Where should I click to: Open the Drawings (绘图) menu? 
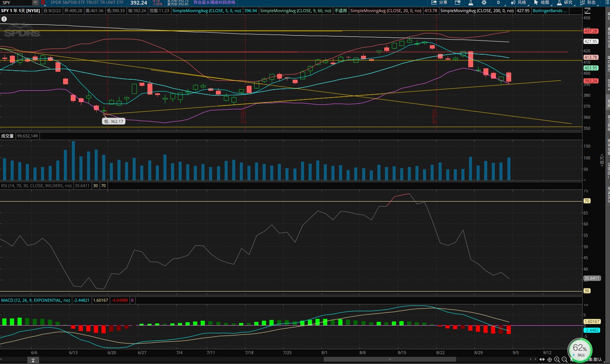(x=542, y=2)
